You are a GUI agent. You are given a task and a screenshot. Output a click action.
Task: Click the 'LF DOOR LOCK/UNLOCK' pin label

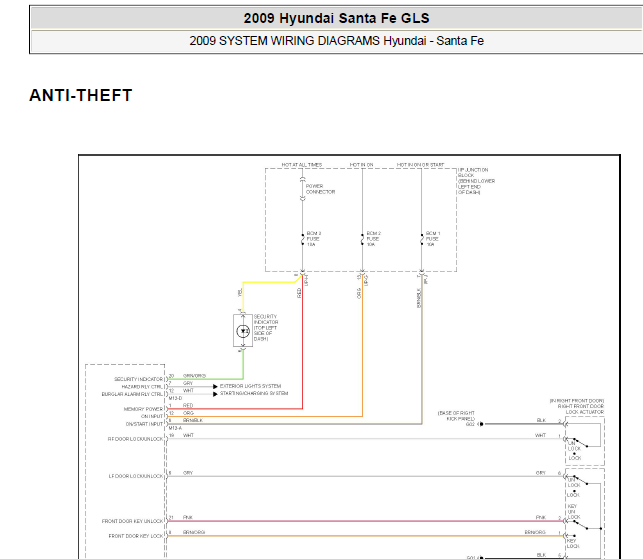[136, 477]
